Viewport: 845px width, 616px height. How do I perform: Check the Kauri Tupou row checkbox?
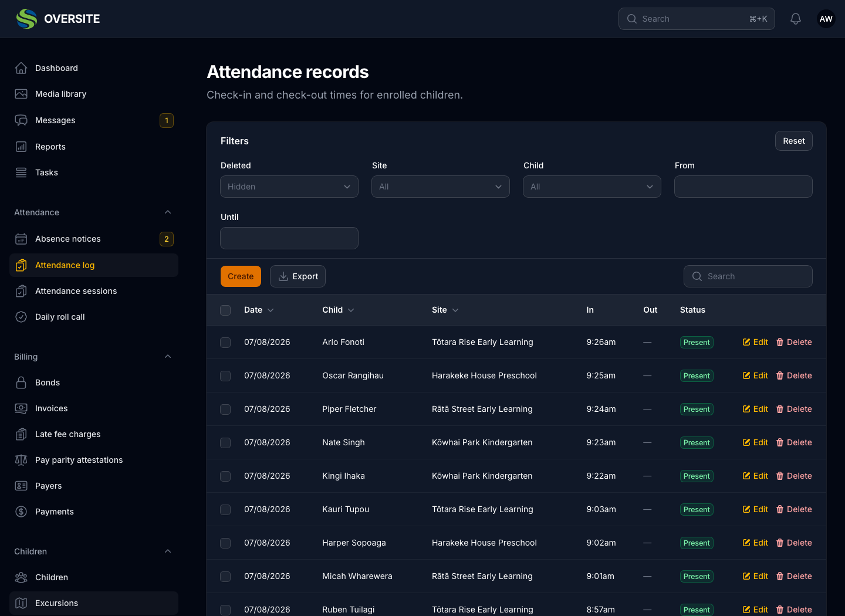(x=225, y=509)
